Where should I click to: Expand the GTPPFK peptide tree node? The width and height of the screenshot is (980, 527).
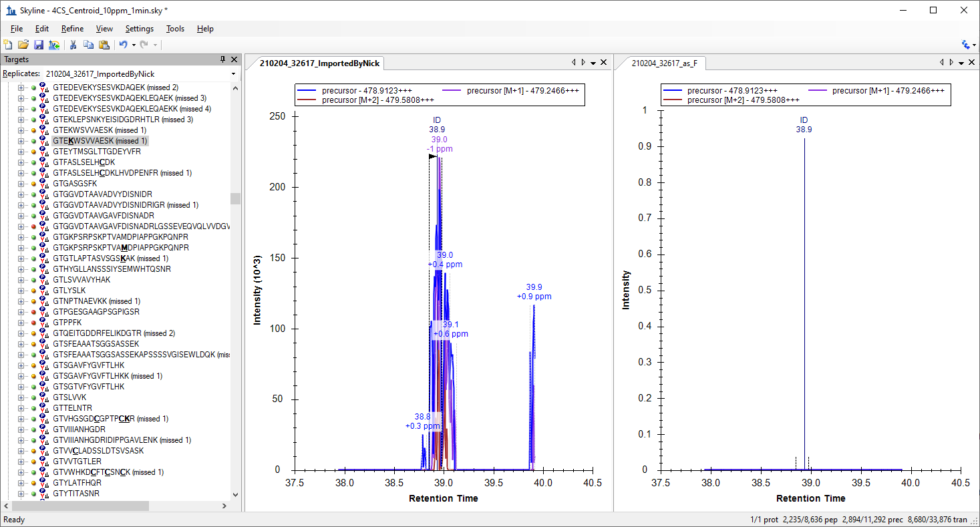coord(21,323)
